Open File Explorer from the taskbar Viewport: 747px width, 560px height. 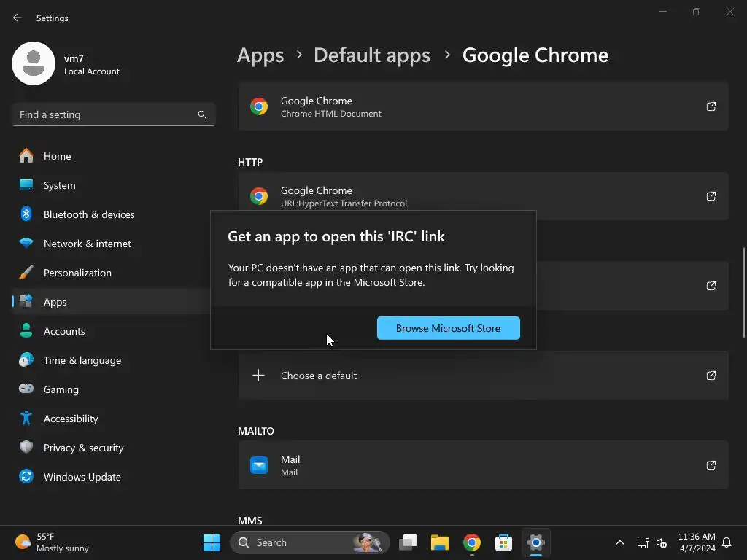pos(440,542)
